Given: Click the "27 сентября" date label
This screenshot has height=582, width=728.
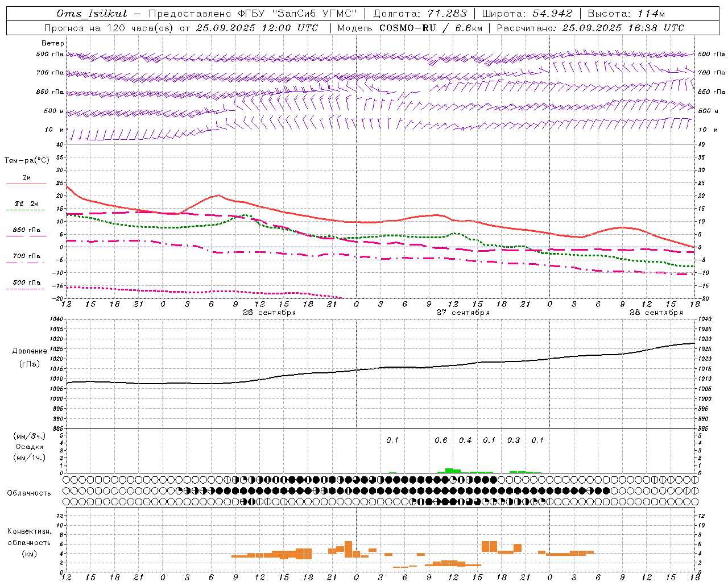Looking at the screenshot, I should pyautogui.click(x=463, y=313).
